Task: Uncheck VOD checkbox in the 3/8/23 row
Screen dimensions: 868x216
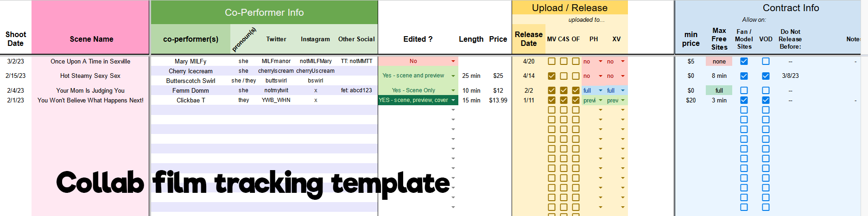Action: pyautogui.click(x=766, y=76)
